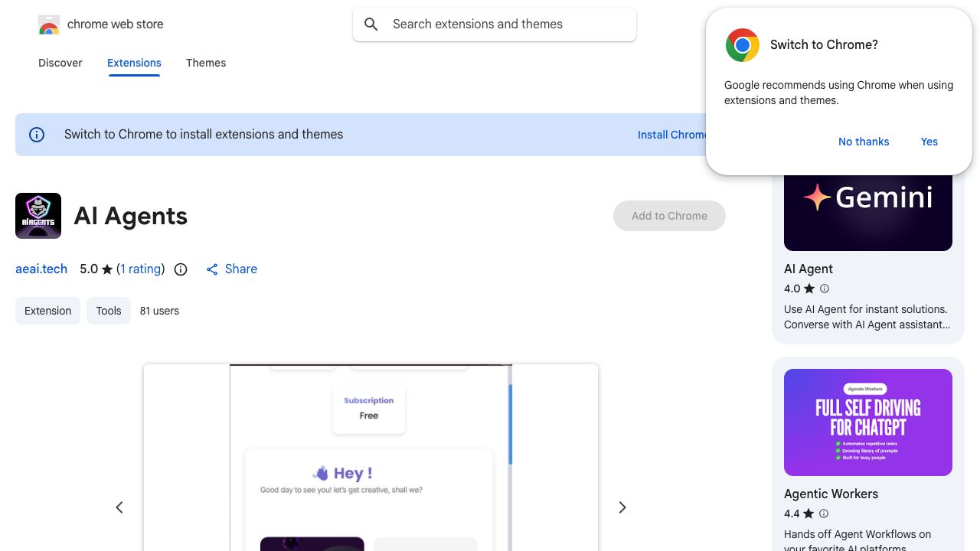Click the AI Agents page heading
This screenshot has height=551, width=980.
(131, 216)
